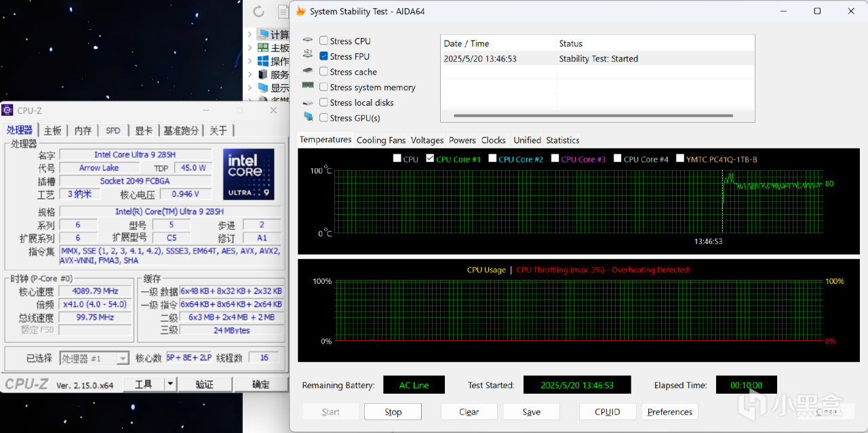The image size is (868, 433).
Task: Check CPU Core #2 graph checkbox
Action: tap(492, 159)
